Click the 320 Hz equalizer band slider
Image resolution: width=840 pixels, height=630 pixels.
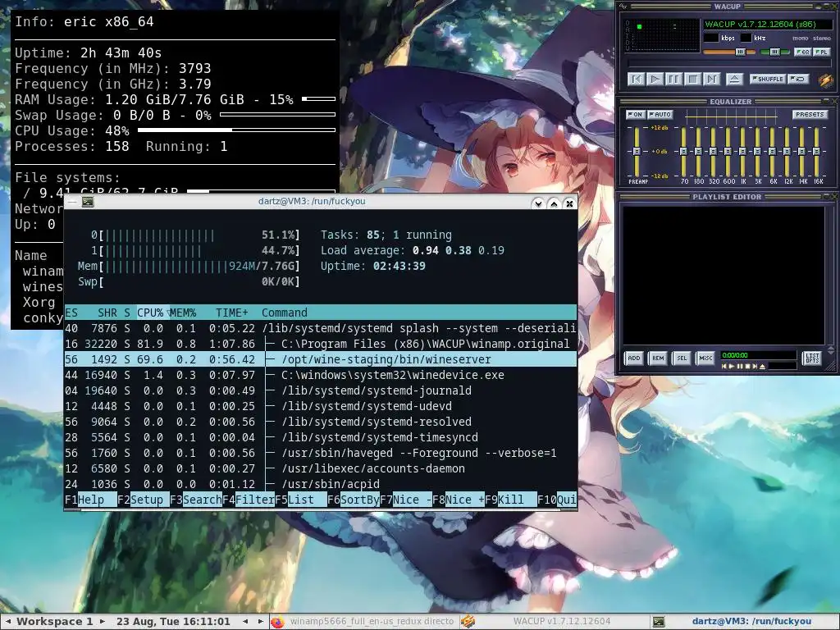pyautogui.click(x=713, y=152)
